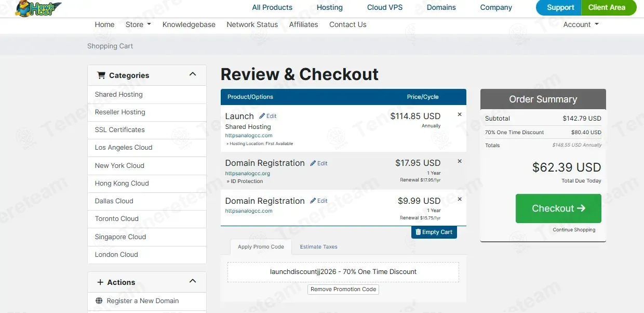The image size is (644, 313).
Task: Open the Cloud VPS menu
Action: (x=385, y=7)
